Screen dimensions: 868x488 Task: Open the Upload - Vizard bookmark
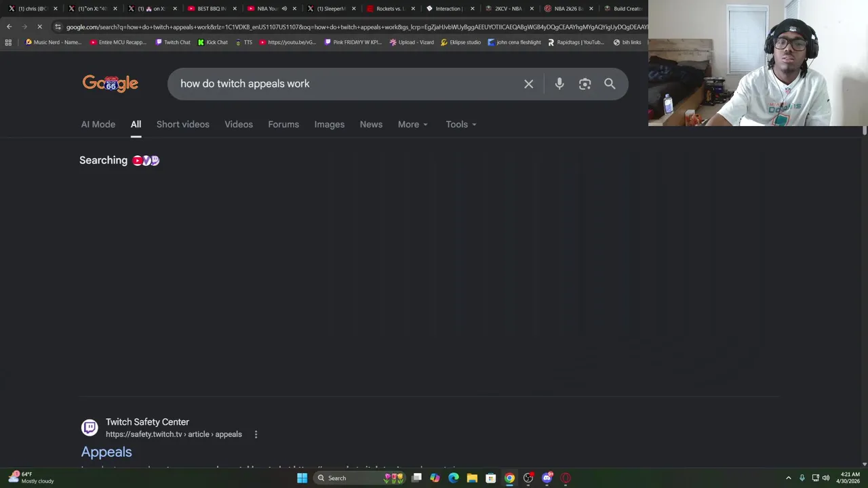412,42
